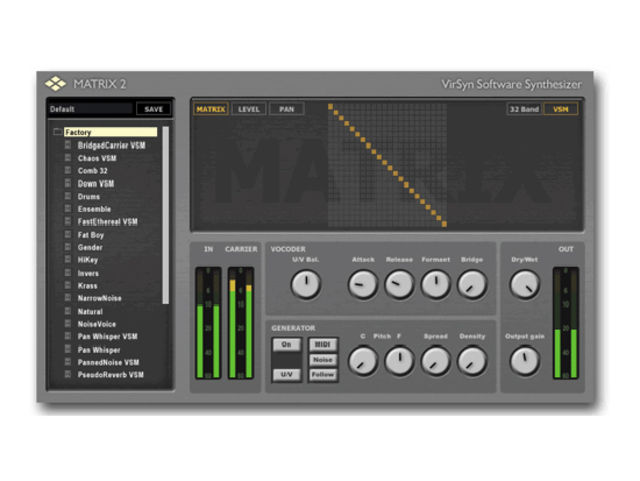This screenshot has height=481, width=640.
Task: Click the preset file icon beside Drums
Action: click(x=68, y=196)
